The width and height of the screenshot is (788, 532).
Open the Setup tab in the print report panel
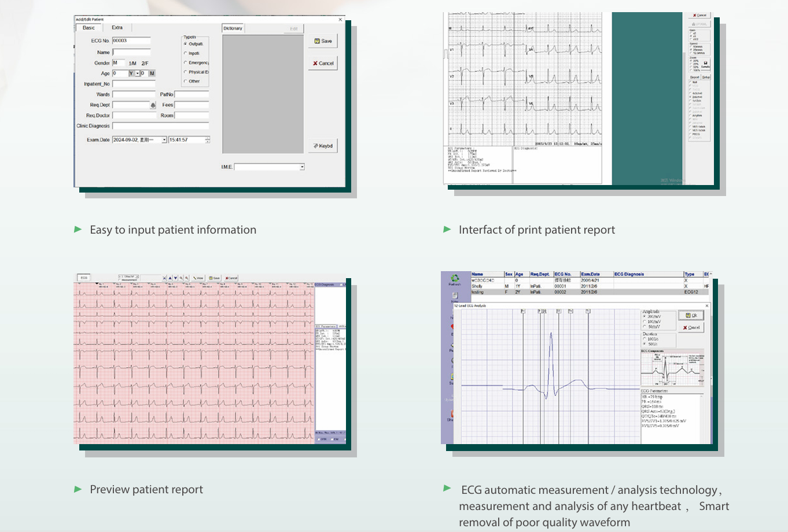(x=706, y=77)
